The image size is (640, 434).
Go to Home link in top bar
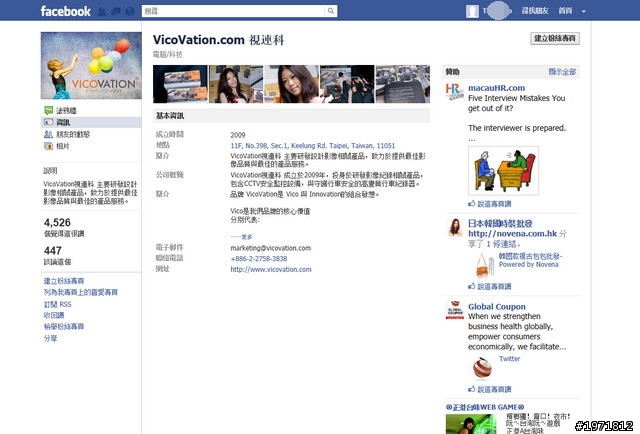tap(565, 11)
